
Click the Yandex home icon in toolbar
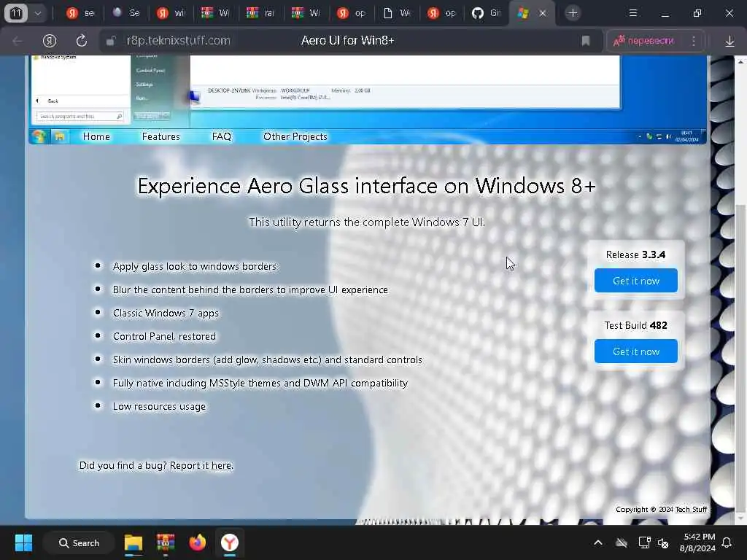50,41
